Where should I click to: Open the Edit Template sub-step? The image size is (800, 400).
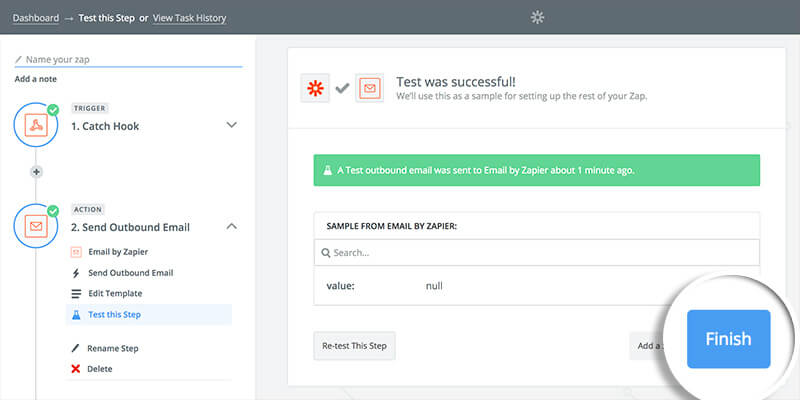(149, 294)
